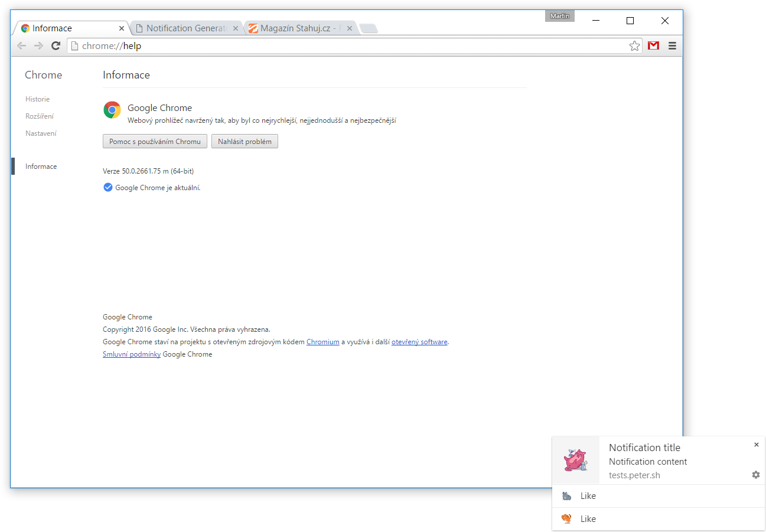Image resolution: width=766 pixels, height=532 pixels.
Task: Click the Nahlásit problém button
Action: pos(245,142)
